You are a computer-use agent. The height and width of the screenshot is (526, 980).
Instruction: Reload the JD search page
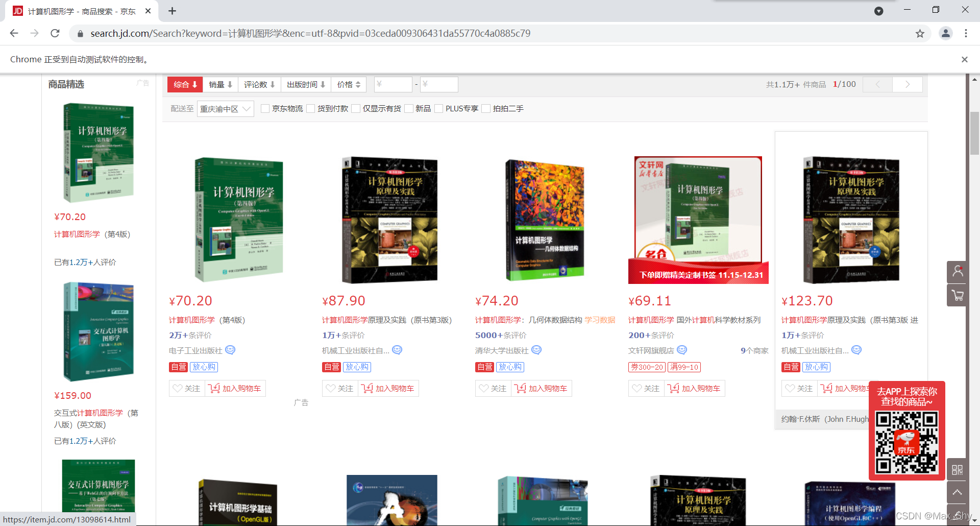55,33
